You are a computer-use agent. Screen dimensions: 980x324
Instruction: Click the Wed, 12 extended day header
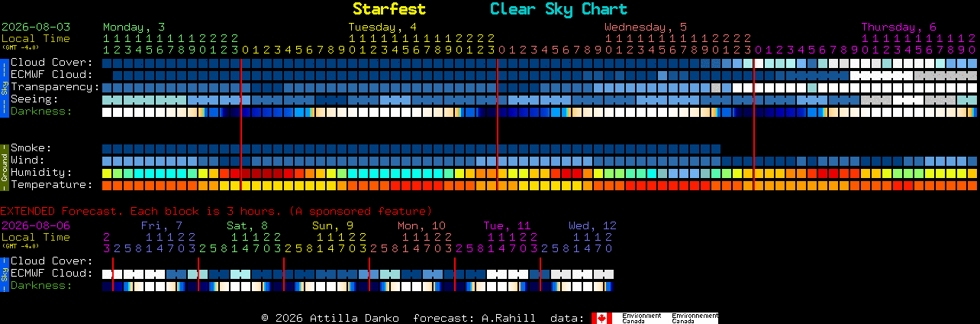pyautogui.click(x=592, y=225)
